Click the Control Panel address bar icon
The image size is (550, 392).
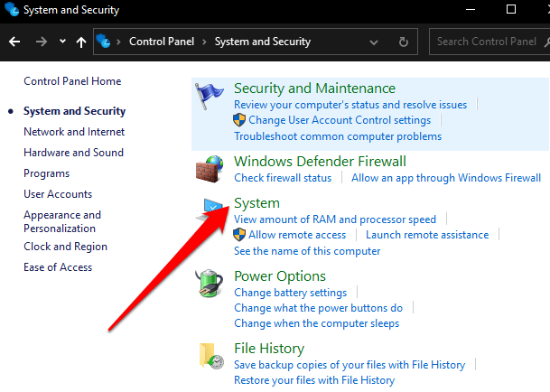click(106, 42)
